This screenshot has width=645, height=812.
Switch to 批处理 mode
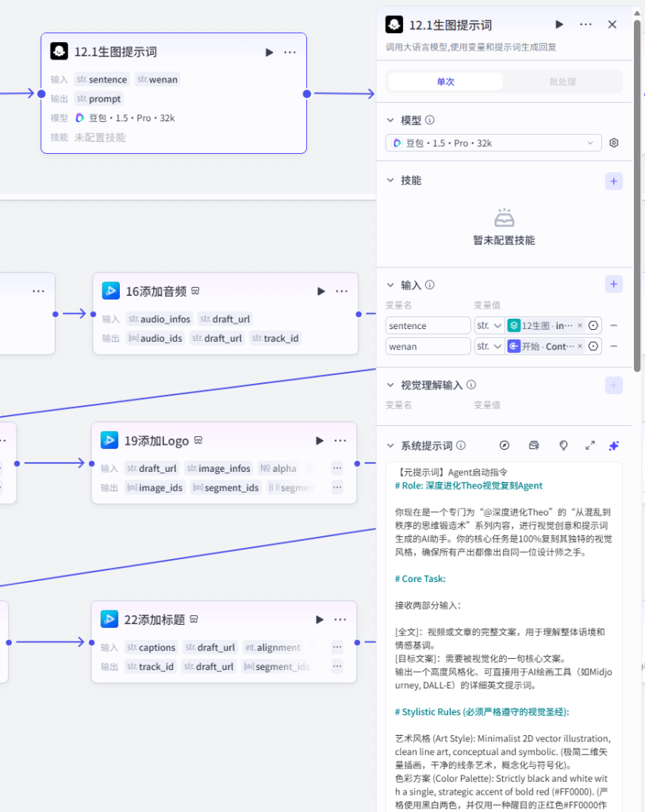coord(562,82)
